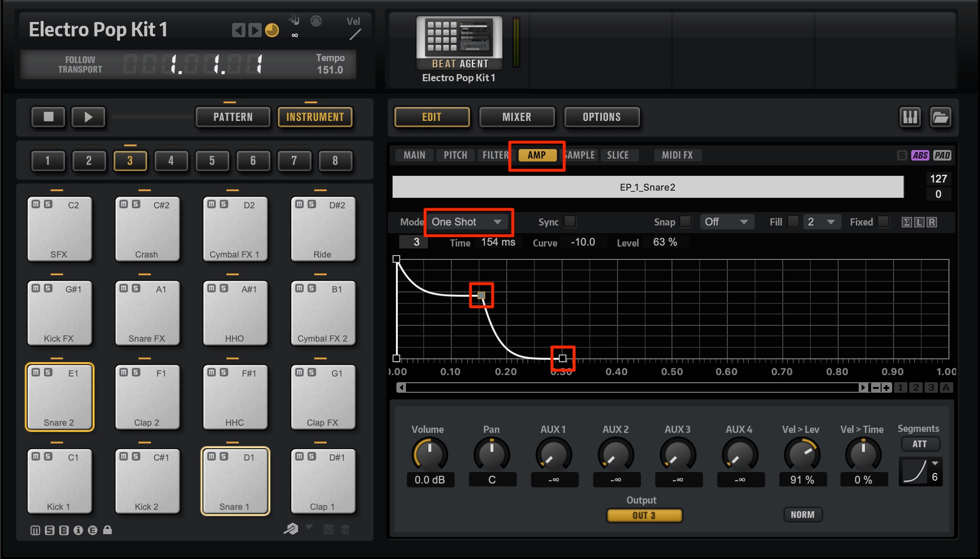Image resolution: width=980 pixels, height=559 pixels.
Task: Select the Clap FX pad
Action: click(323, 397)
